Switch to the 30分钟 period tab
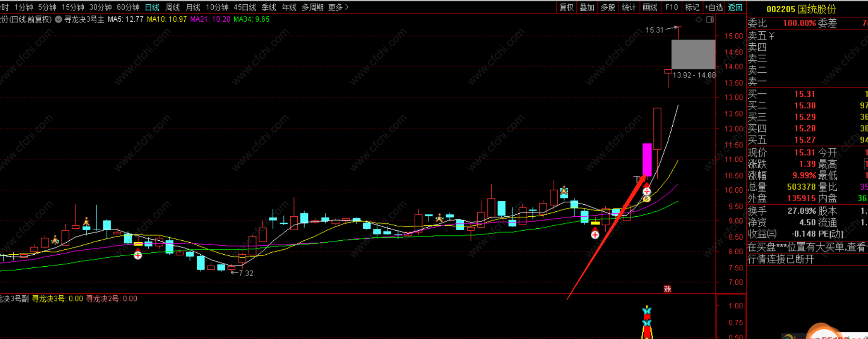Screen dimensions: 868x339 (101, 7)
